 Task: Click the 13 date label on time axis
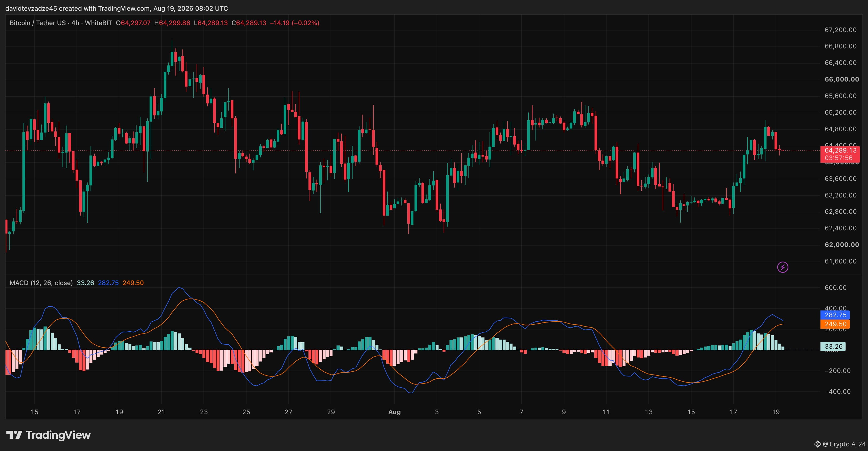tap(649, 412)
